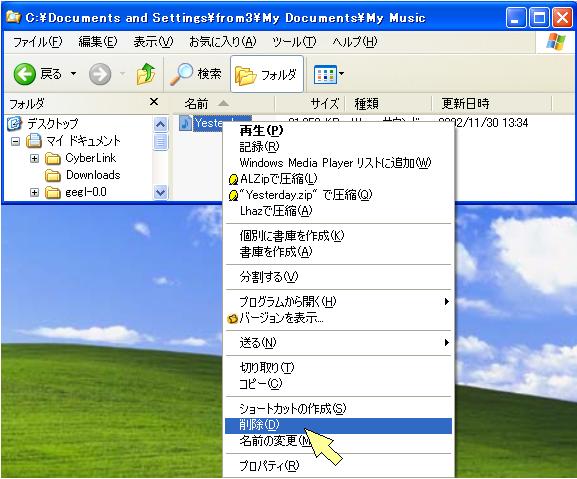Open the ファイル(F) menu
The height and width of the screenshot is (479, 577).
point(38,42)
